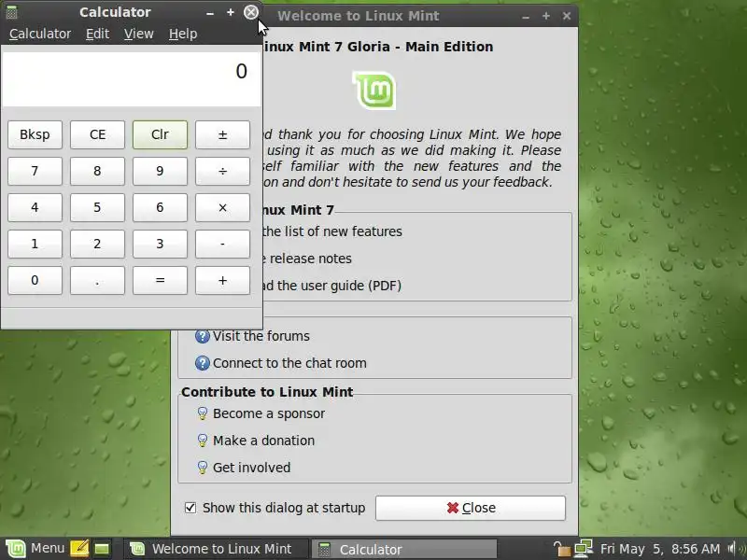Close the Calculator window
This screenshot has width=747, height=560.
point(250,12)
